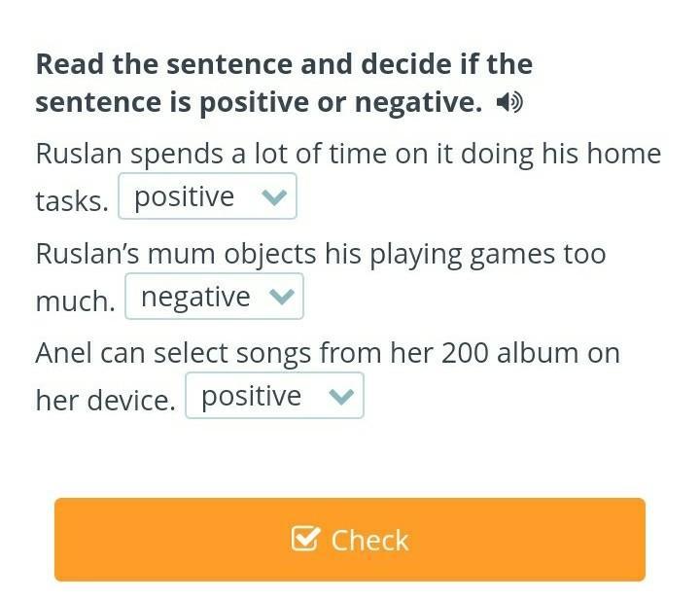The image size is (700, 600).
Task: Click the word 'positive' in the third dropdown
Action: (x=252, y=397)
